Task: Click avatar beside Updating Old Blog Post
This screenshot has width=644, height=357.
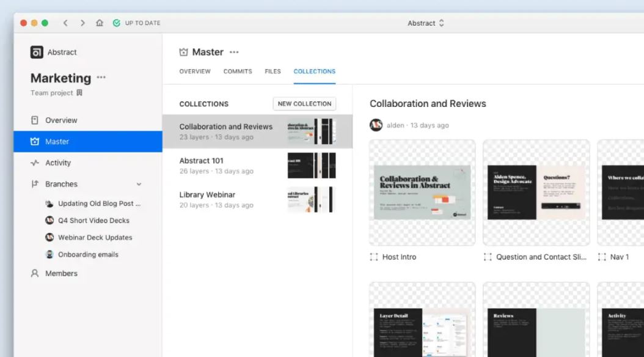Action: coord(49,204)
